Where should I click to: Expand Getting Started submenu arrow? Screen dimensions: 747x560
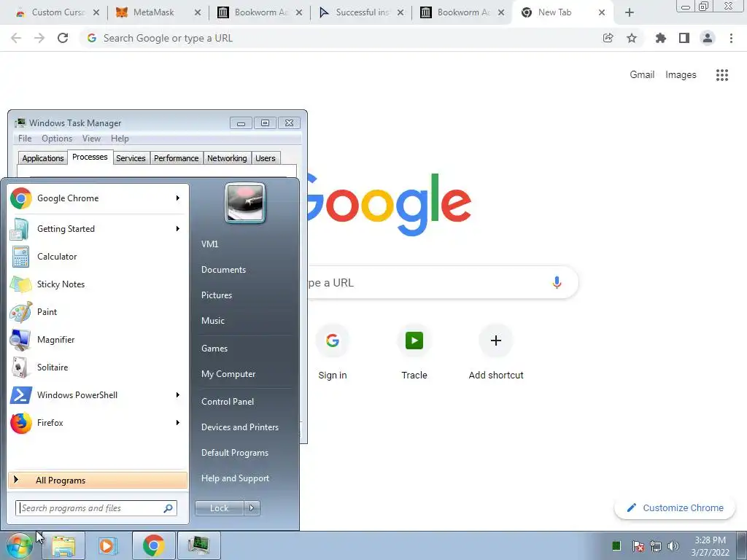click(x=178, y=228)
